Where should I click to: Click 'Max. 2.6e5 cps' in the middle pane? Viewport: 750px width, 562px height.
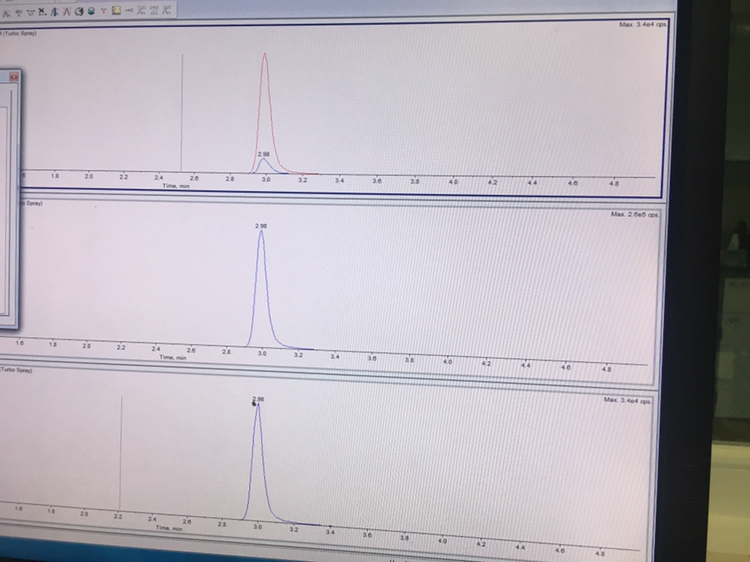(x=635, y=214)
